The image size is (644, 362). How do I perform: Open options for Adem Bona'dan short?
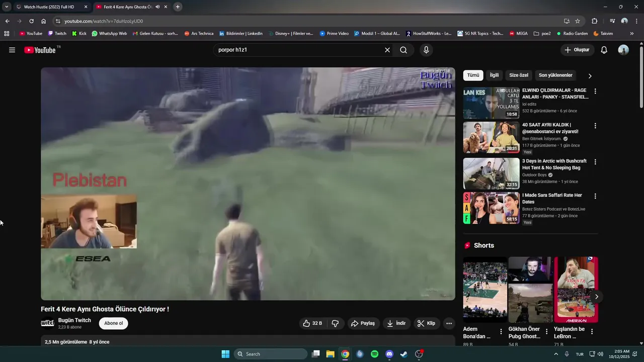point(501,331)
